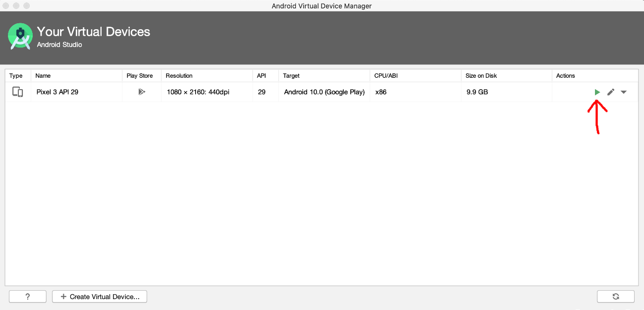644x310 pixels.
Task: Maximize the Android Virtual Device Manager window
Action: [x=26, y=6]
